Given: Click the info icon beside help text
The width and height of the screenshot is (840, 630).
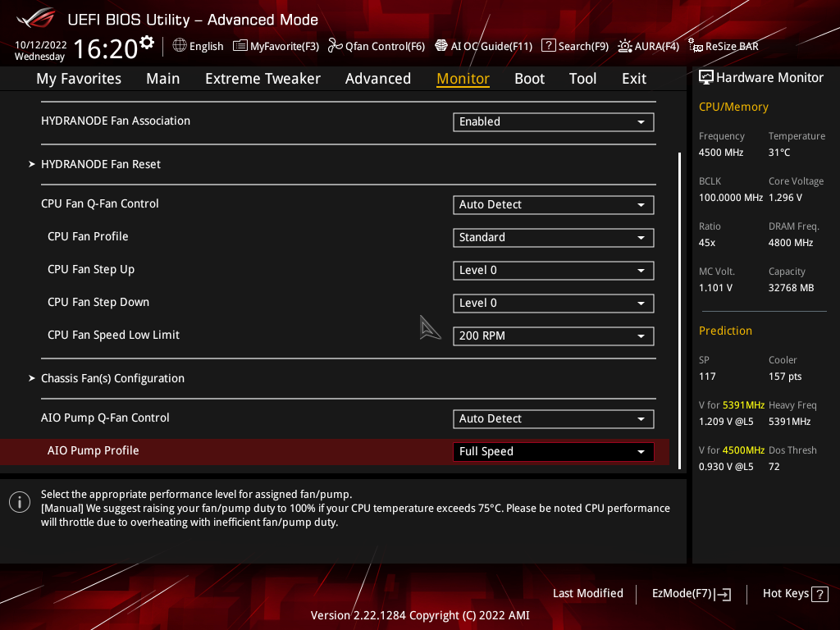Looking at the screenshot, I should click(20, 502).
